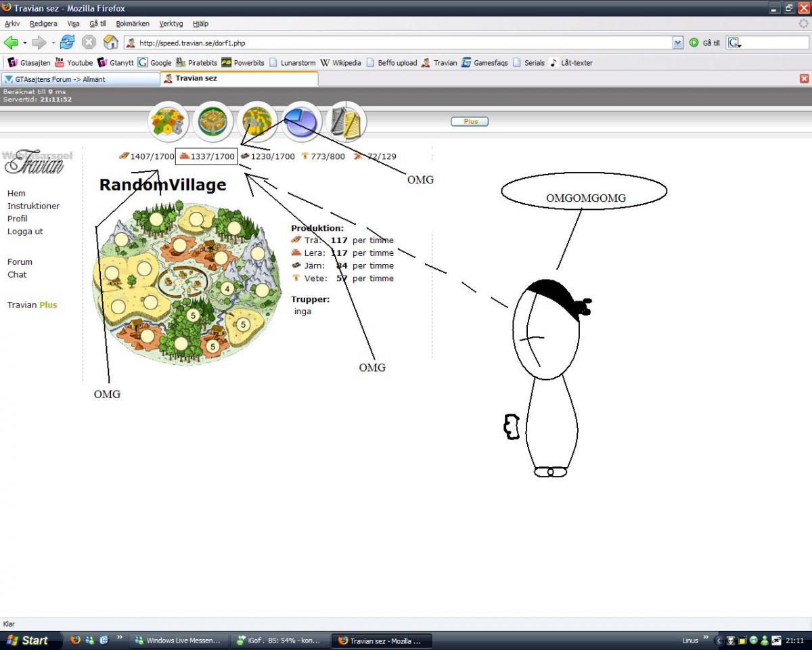Open the Beffo upload bookmark
This screenshot has width=812, height=650.
(x=392, y=63)
